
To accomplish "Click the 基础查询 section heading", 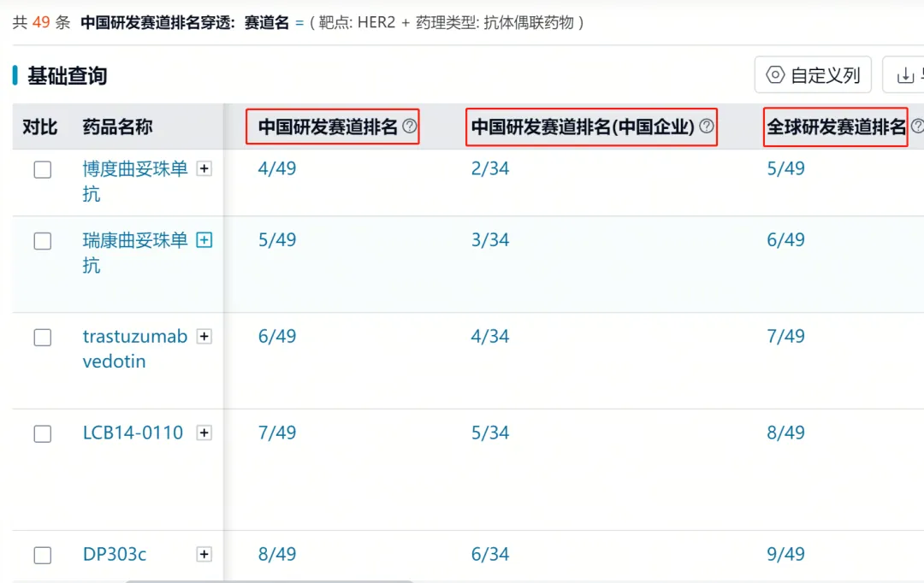I will click(68, 76).
